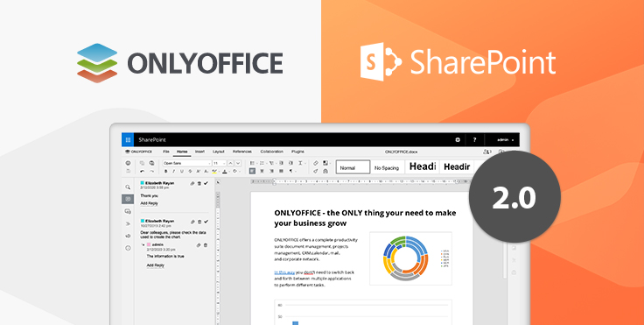Open the search panel in left sidebar
The image size is (644, 325).
[x=128, y=187]
